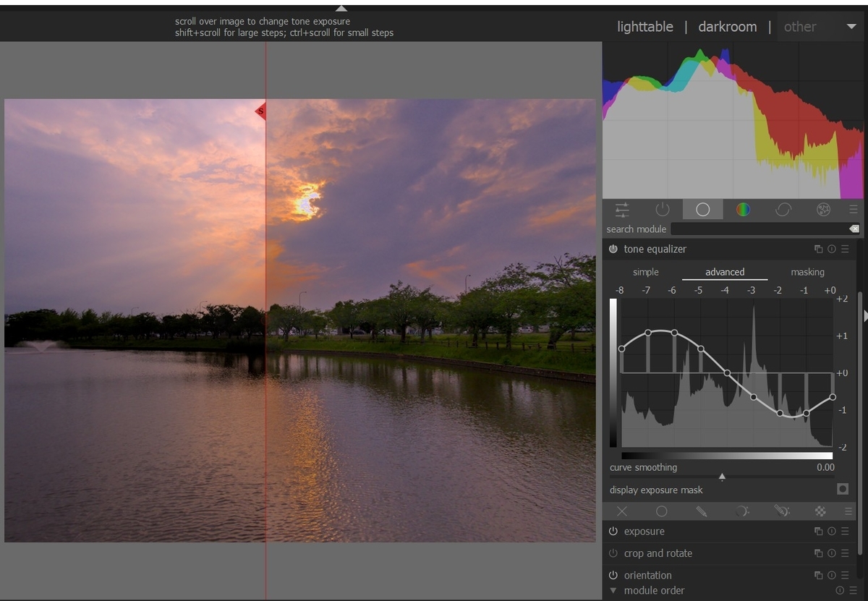The width and height of the screenshot is (868, 601).
Task: Switch to darkroom view
Action: pos(728,27)
